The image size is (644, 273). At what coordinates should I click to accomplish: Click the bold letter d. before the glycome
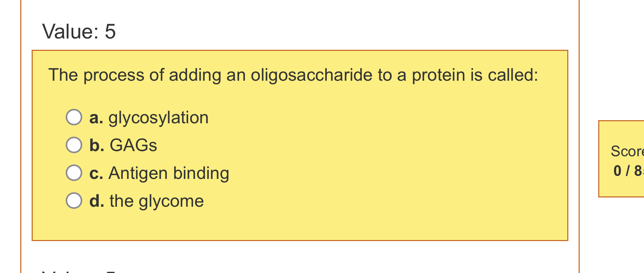point(96,201)
